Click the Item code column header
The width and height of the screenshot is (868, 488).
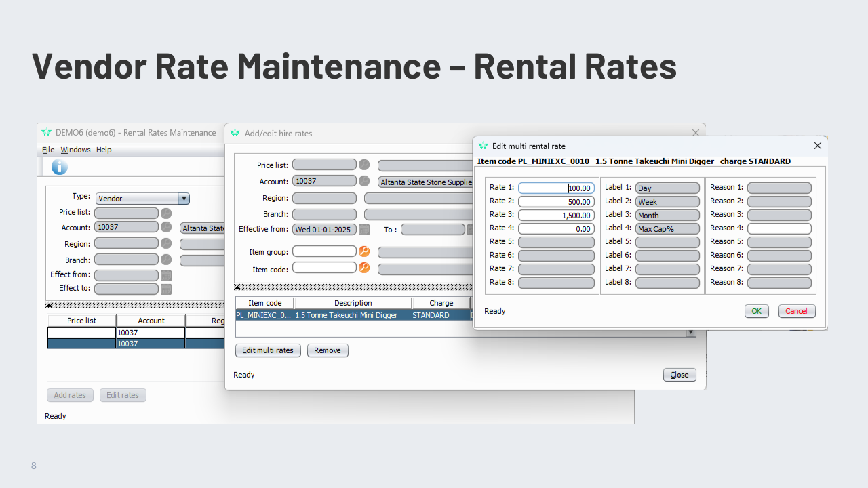click(264, 303)
